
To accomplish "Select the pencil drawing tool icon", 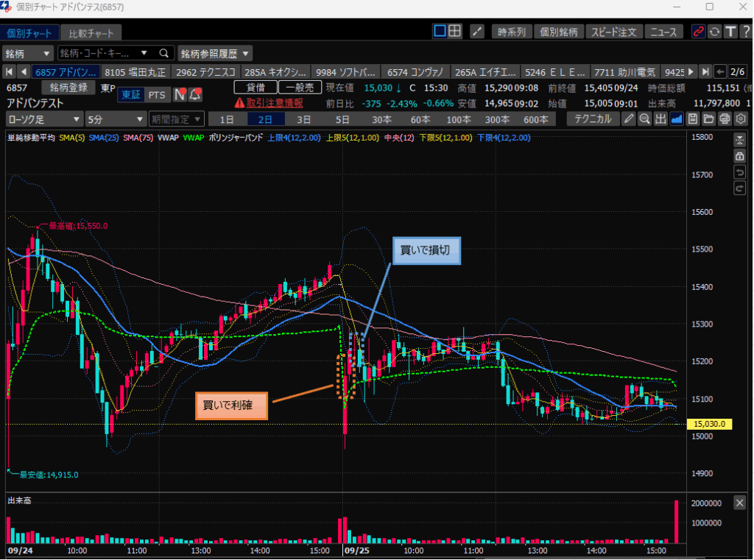I will (628, 119).
